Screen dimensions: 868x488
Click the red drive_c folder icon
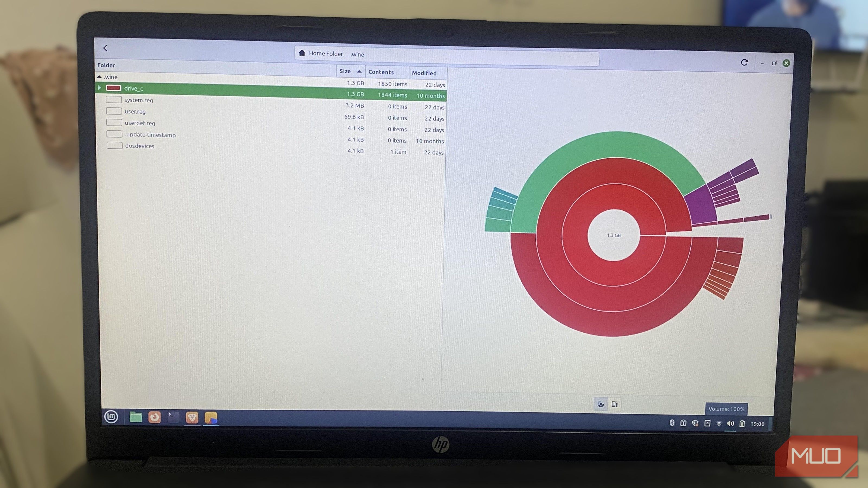[114, 88]
